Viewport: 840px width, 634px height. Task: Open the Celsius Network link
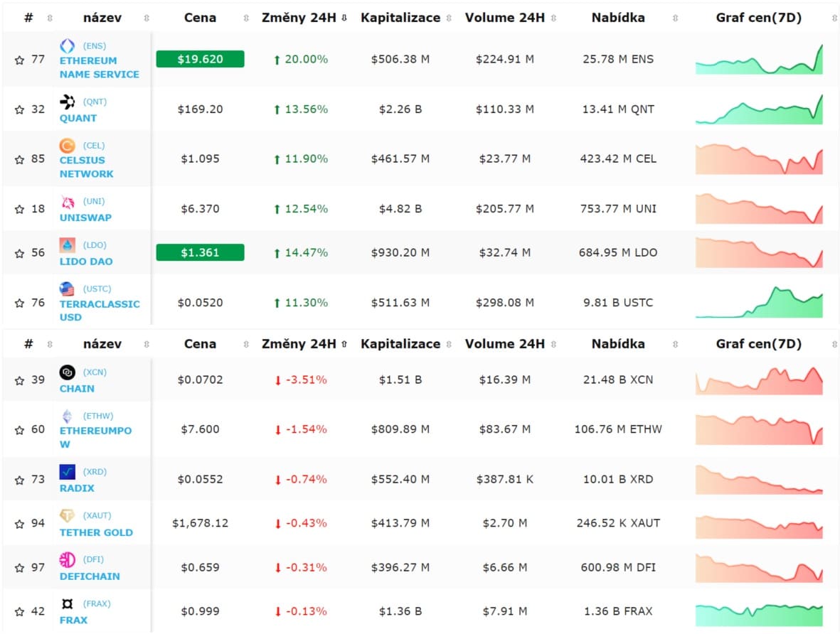click(86, 167)
